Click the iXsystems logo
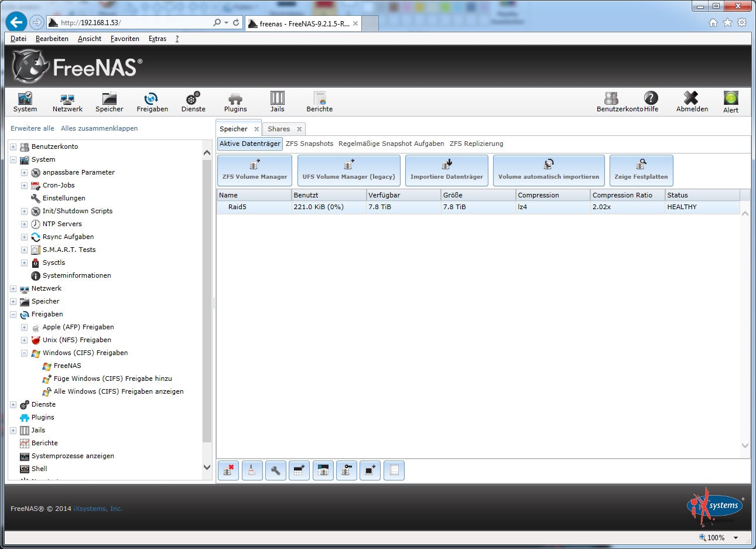This screenshot has width=756, height=549. point(715,507)
